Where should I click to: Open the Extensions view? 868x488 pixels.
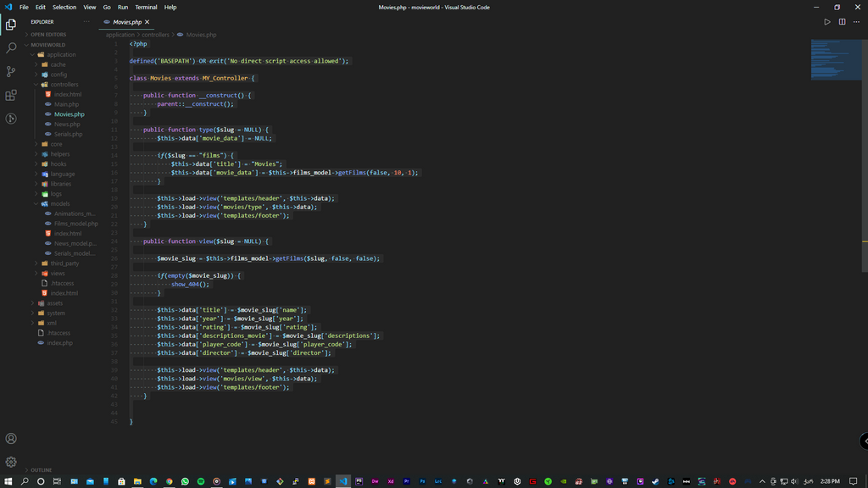(10, 95)
